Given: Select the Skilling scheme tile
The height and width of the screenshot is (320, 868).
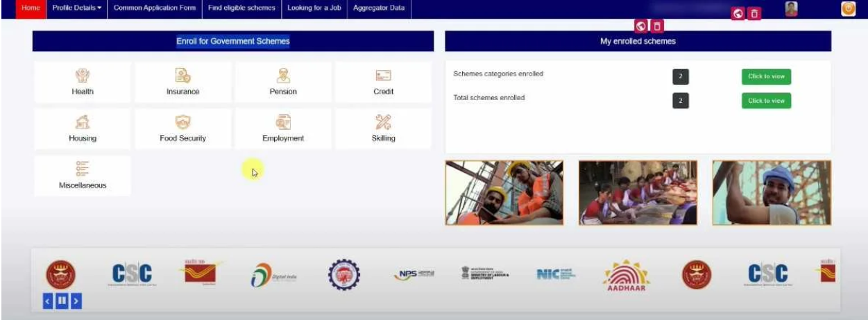Looking at the screenshot, I should 383,128.
